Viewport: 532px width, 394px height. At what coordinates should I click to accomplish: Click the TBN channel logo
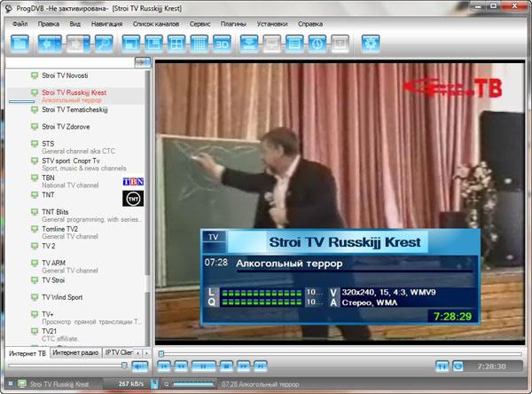(132, 181)
